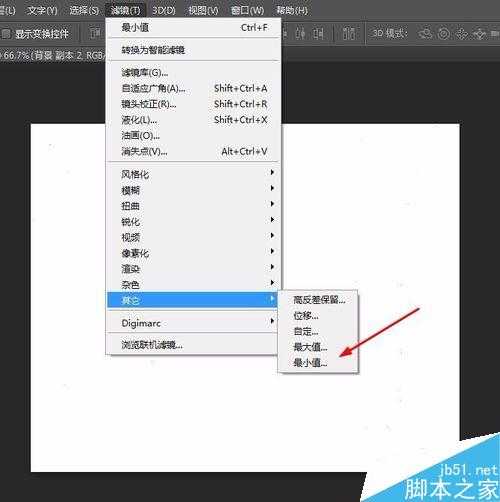Expand the 渲染 submenu arrow
Image resolution: width=500 pixels, height=502 pixels.
[272, 267]
